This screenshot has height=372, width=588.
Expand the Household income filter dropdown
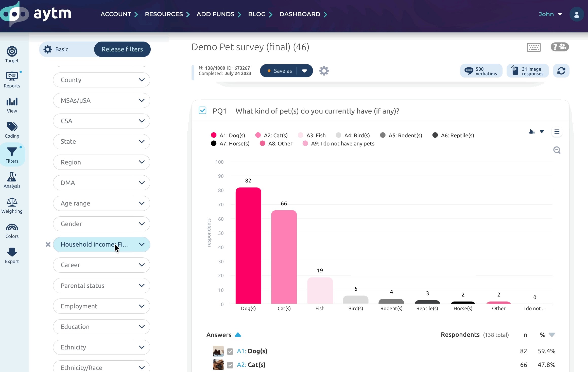[101, 245]
